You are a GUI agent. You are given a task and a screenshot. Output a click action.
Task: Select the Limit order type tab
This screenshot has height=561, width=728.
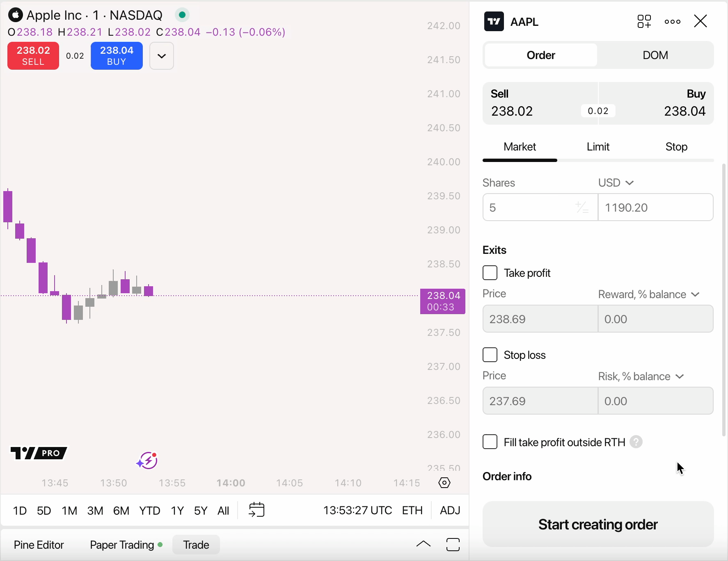pyautogui.click(x=598, y=147)
